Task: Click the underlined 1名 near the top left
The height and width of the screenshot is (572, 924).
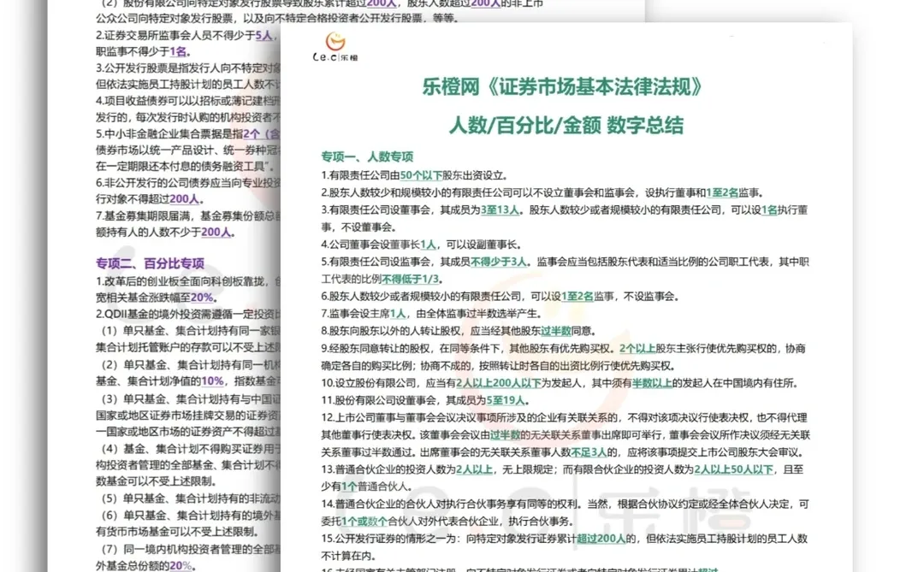Action: coord(176,49)
